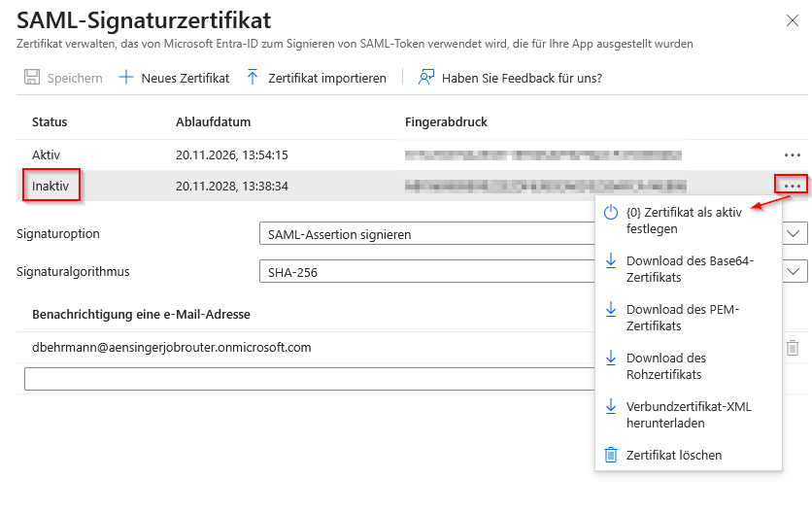Click Haben Sie Feedback für uns? link
The width and height of the screenshot is (812, 513).
pyautogui.click(x=522, y=79)
